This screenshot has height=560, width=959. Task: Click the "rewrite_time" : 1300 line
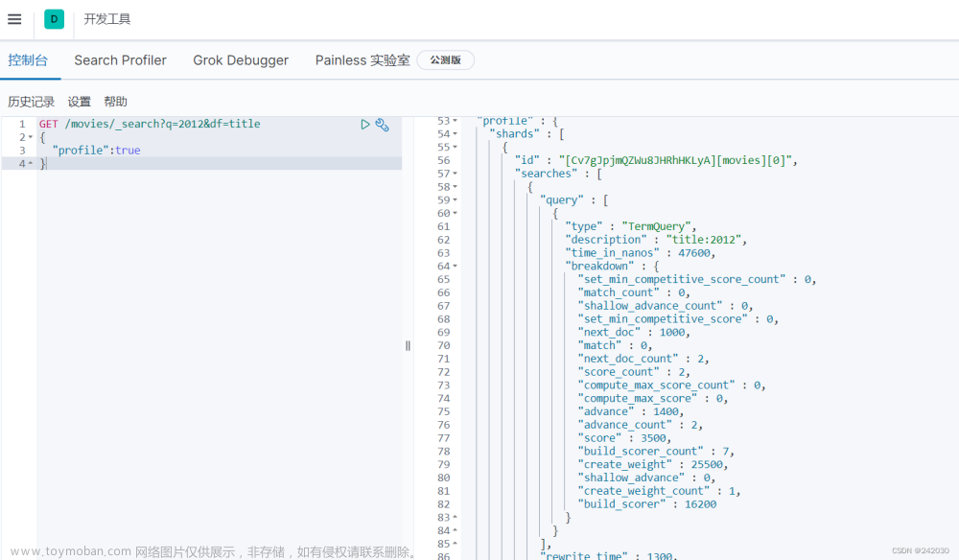609,555
